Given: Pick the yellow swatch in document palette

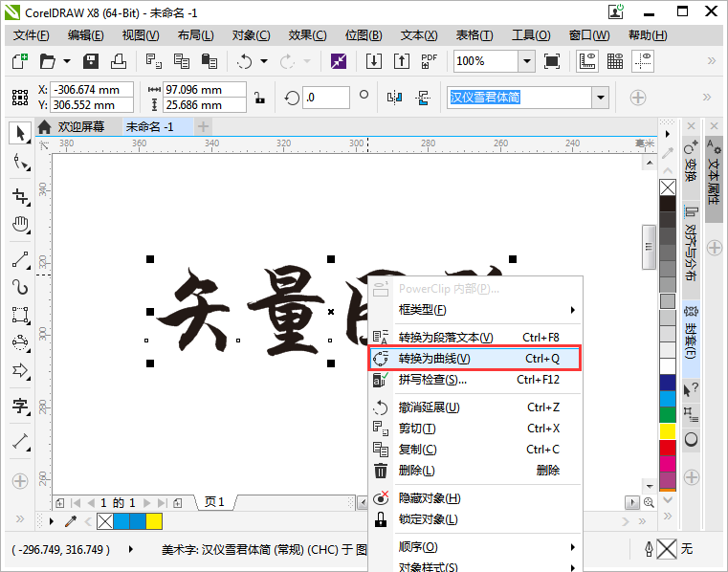Looking at the screenshot, I should [x=153, y=521].
